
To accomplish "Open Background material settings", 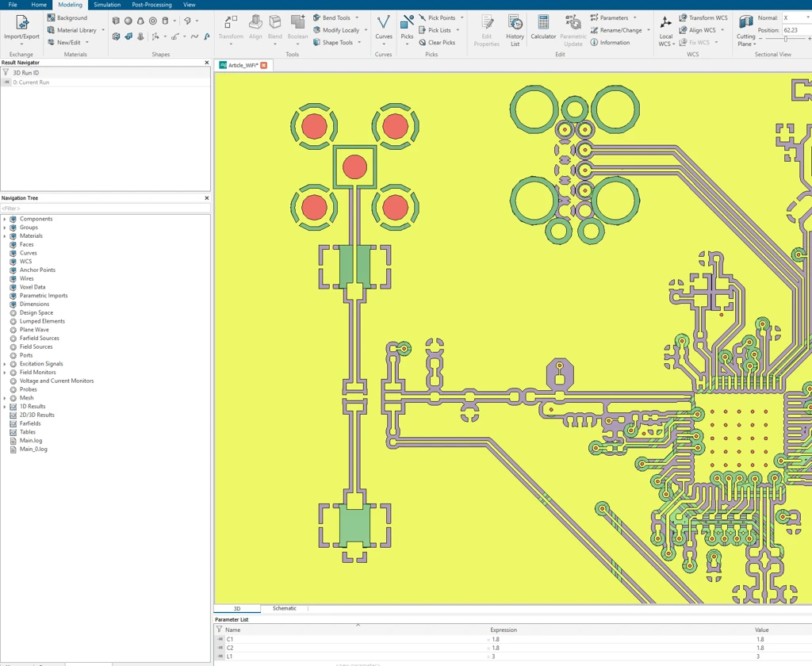I will point(67,17).
